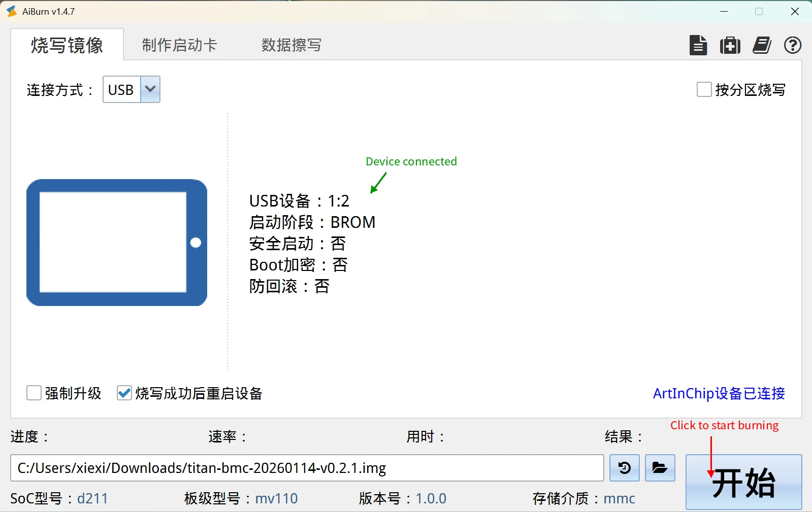Click the blue tablet device image
This screenshot has height=512, width=812.
point(116,242)
